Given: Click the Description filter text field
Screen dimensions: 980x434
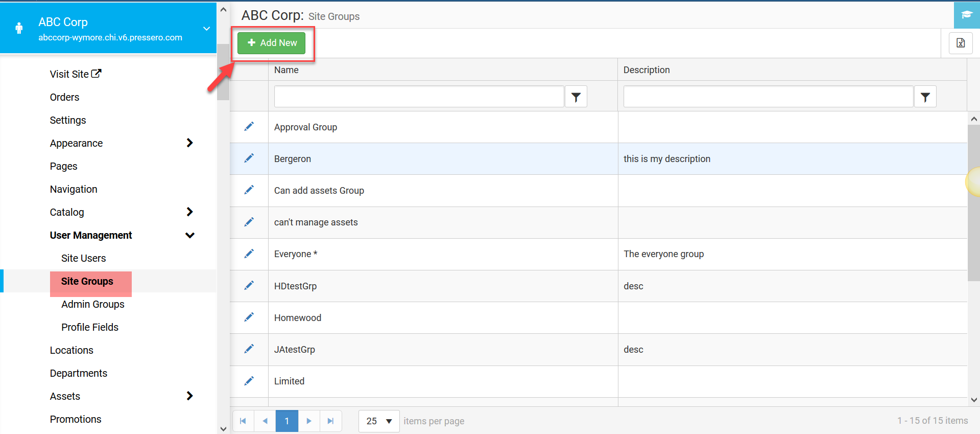Looking at the screenshot, I should (x=768, y=97).
